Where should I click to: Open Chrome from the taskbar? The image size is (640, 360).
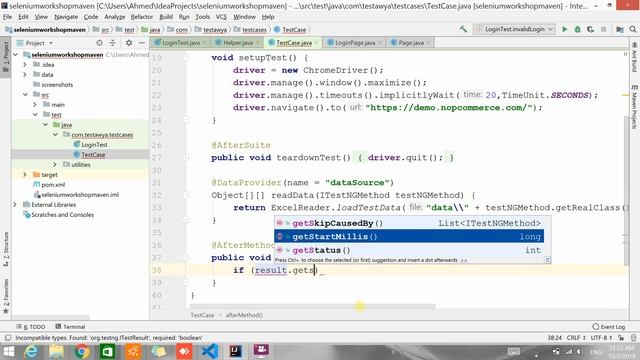click(x=82, y=351)
